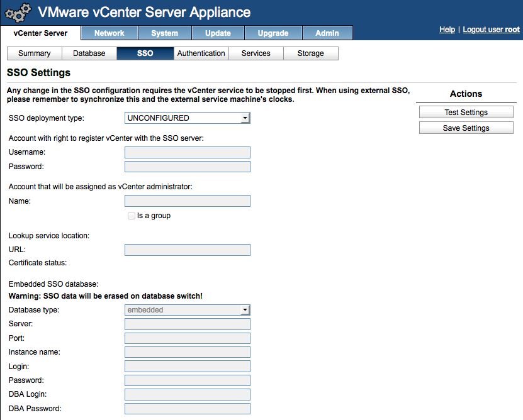Select the Upgrade tab

click(273, 33)
